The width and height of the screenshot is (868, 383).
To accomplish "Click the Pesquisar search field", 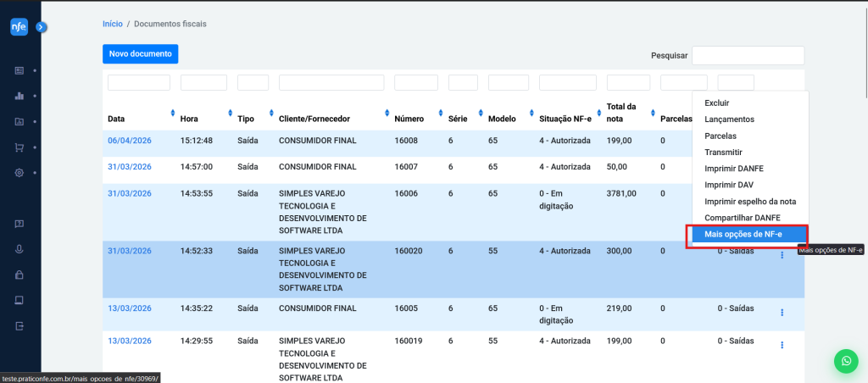I will [748, 56].
